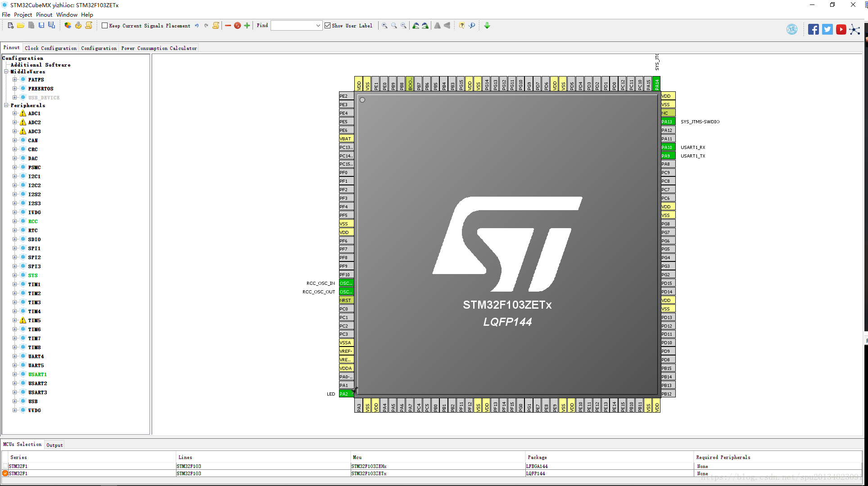Open the Output bottom tab
868x486 pixels.
coord(54,445)
